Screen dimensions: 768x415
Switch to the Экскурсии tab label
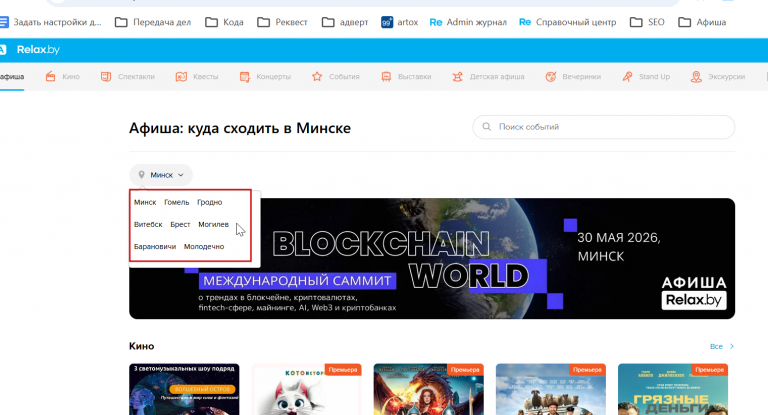click(726, 76)
